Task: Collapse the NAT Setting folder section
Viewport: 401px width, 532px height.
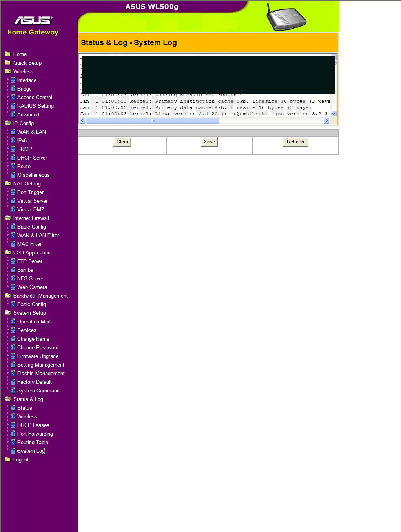Action: tap(7, 183)
